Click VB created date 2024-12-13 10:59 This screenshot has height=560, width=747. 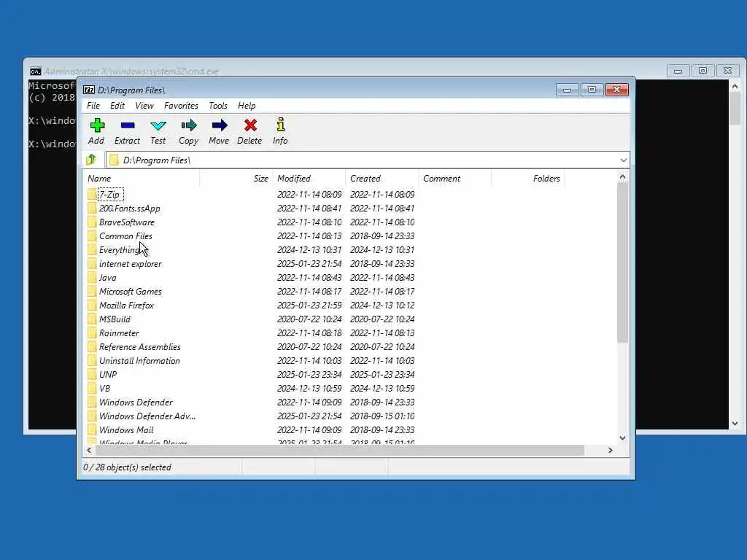(382, 388)
